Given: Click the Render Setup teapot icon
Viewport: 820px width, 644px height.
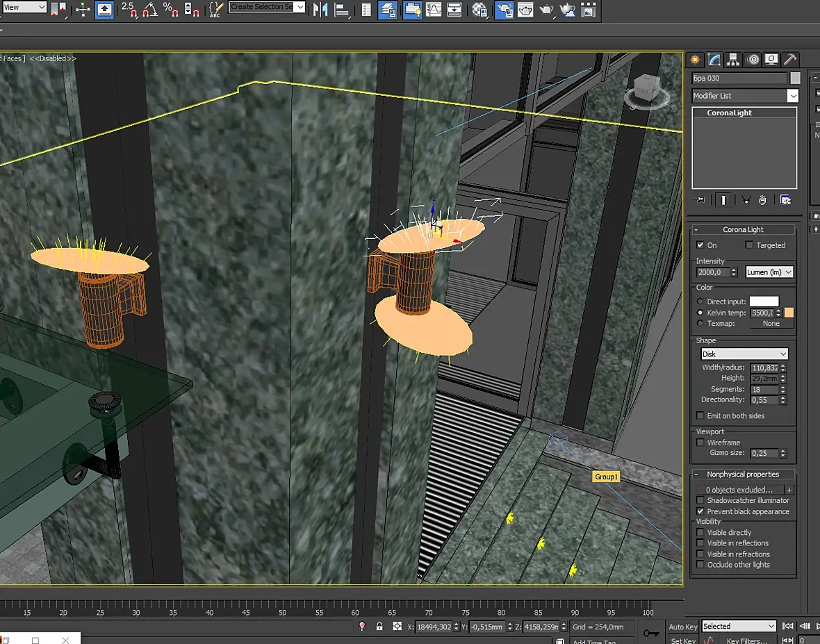Looking at the screenshot, I should [x=505, y=10].
